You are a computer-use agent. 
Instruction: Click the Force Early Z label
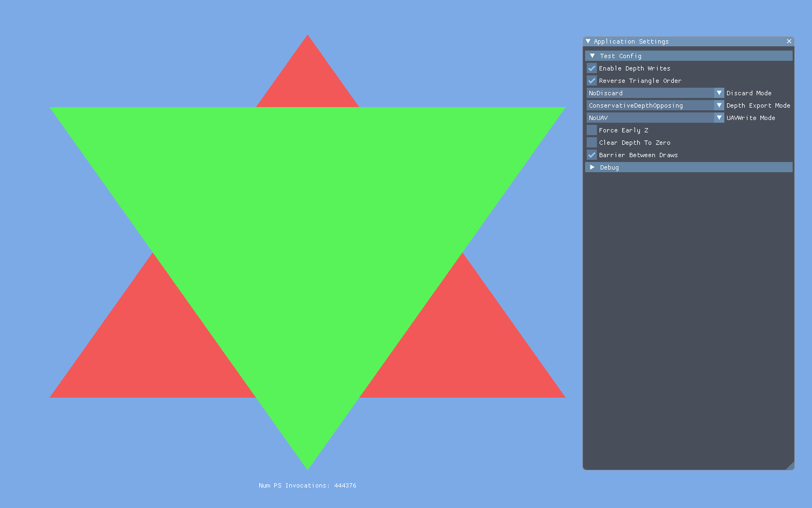coord(623,130)
